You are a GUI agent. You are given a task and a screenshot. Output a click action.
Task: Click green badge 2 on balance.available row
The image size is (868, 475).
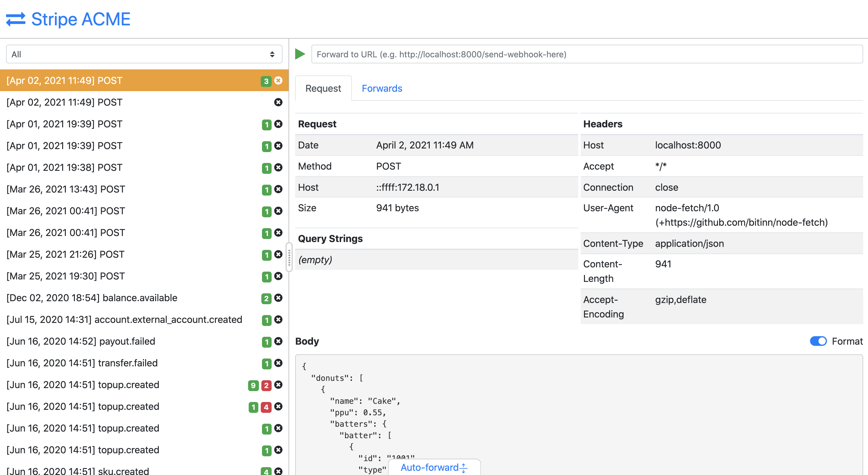pyautogui.click(x=266, y=298)
